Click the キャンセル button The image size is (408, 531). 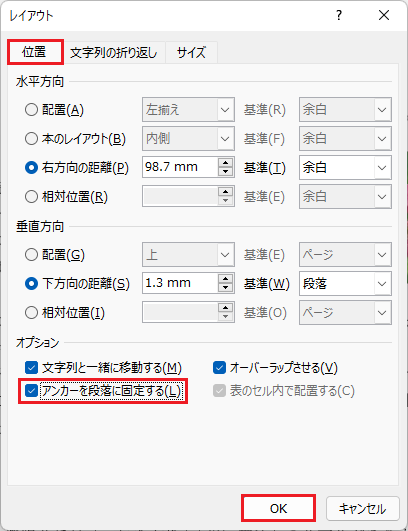click(x=363, y=508)
